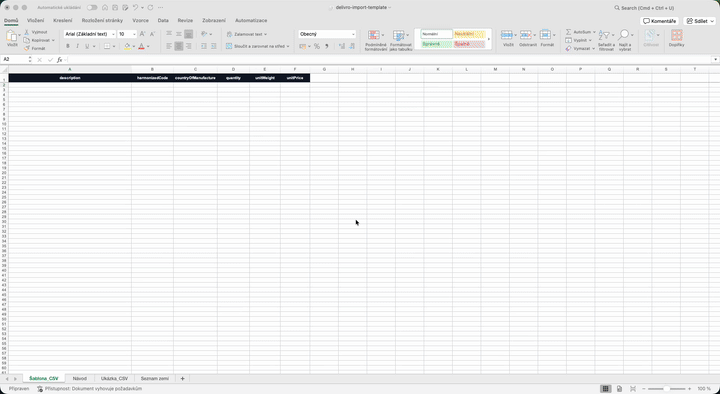Apply comma thousands separator style
Image resolution: width=720 pixels, height=394 pixels.
tap(326, 46)
